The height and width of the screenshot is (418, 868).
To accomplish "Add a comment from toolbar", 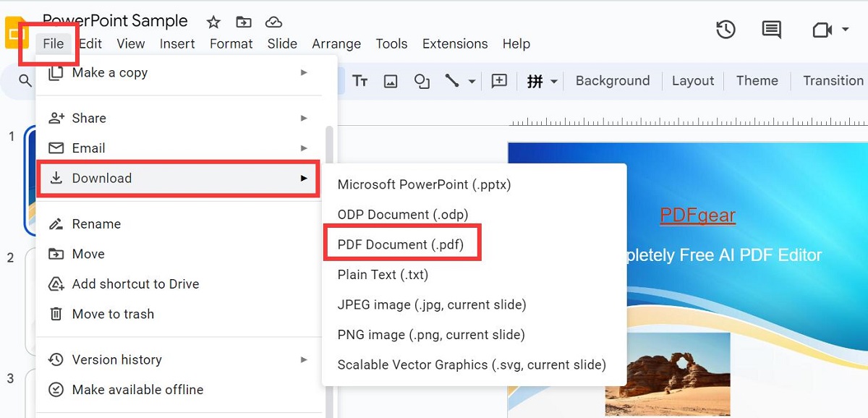I will click(499, 81).
